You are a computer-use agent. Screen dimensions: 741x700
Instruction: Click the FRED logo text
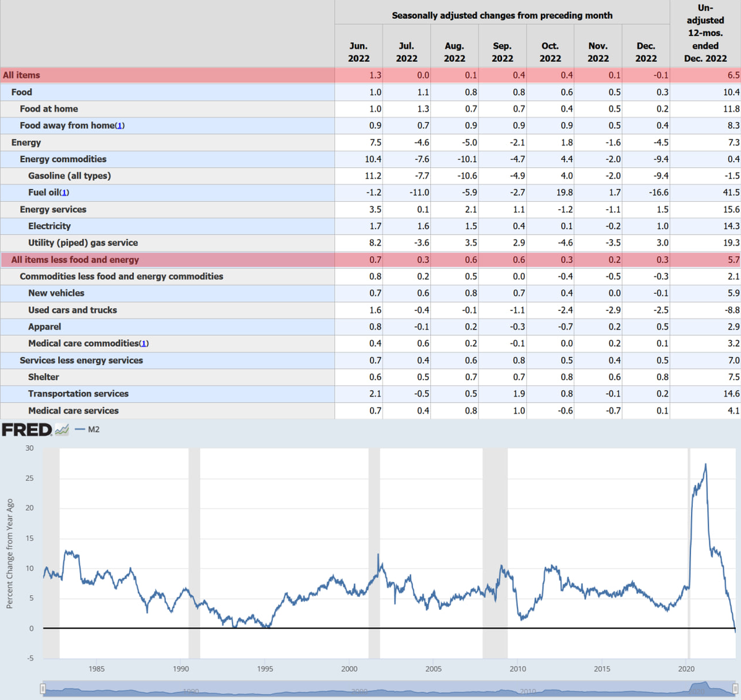pos(27,430)
